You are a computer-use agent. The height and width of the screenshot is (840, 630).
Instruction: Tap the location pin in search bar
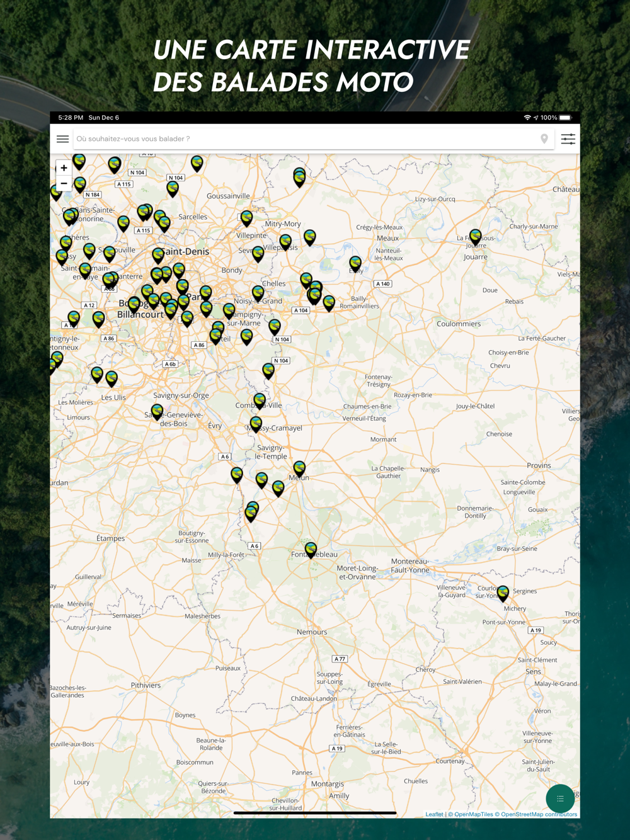click(544, 139)
